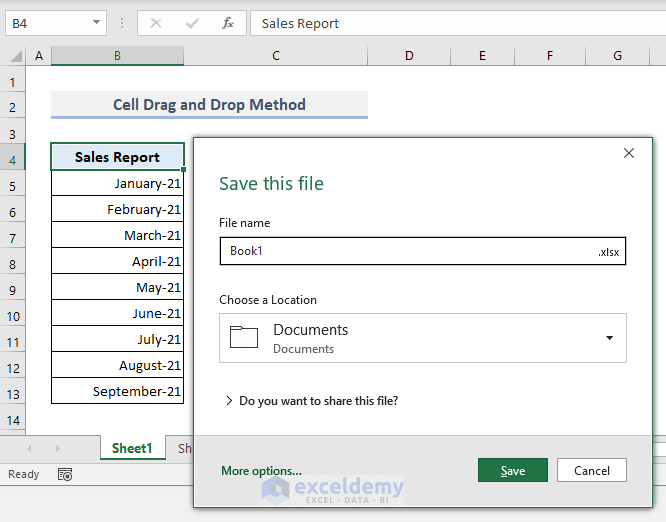Select column E header

482,56
